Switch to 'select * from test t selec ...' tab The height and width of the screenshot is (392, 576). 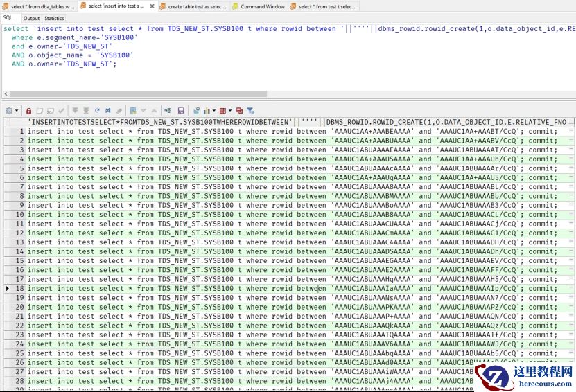point(323,6)
